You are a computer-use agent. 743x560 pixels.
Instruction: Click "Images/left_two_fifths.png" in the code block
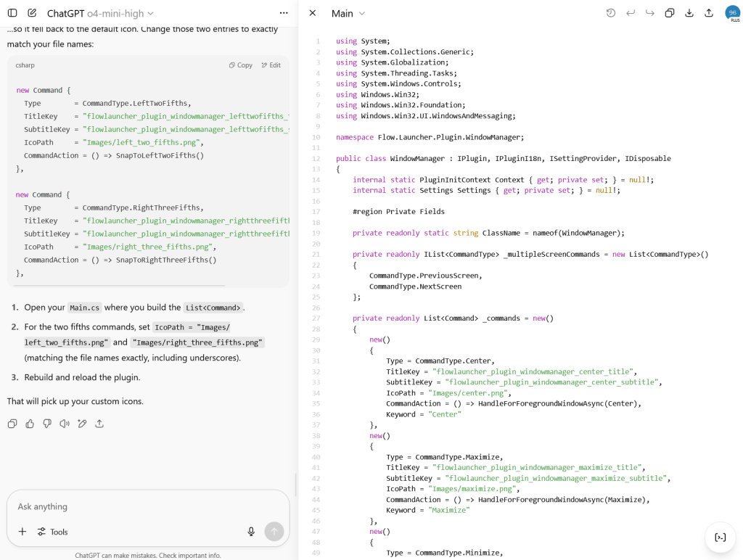143,143
